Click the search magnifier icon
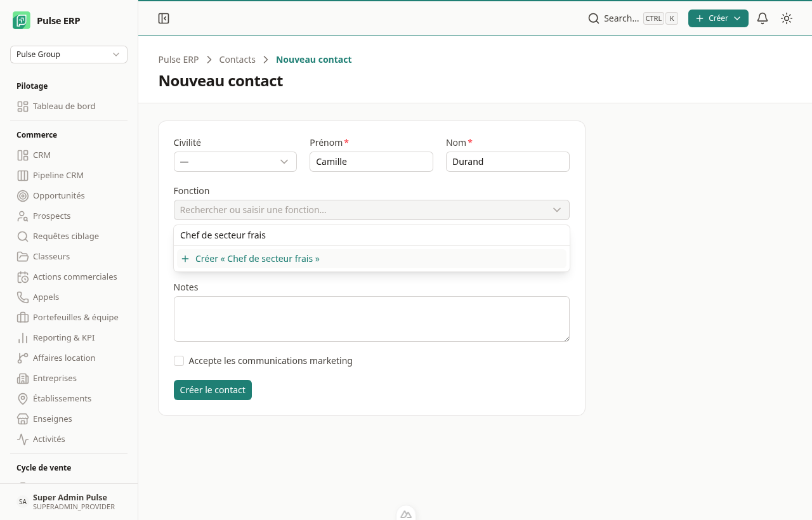Image resolution: width=812 pixels, height=520 pixels. tap(594, 18)
